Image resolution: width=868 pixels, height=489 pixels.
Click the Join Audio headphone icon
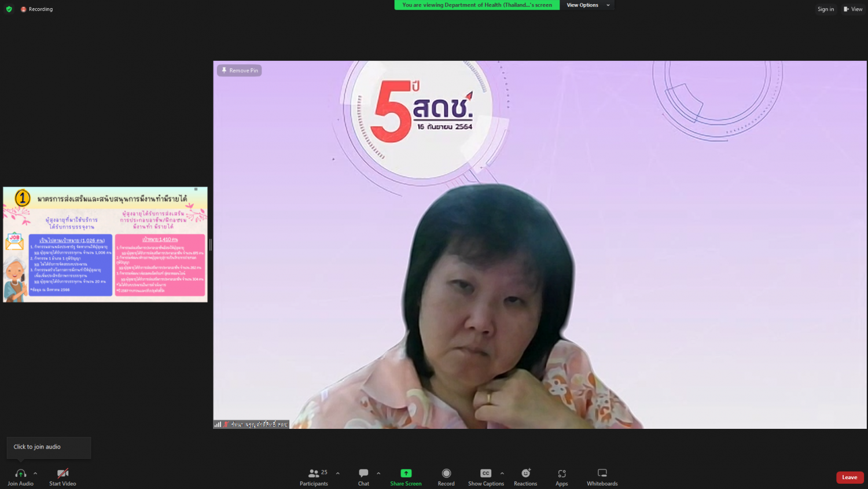(20, 473)
